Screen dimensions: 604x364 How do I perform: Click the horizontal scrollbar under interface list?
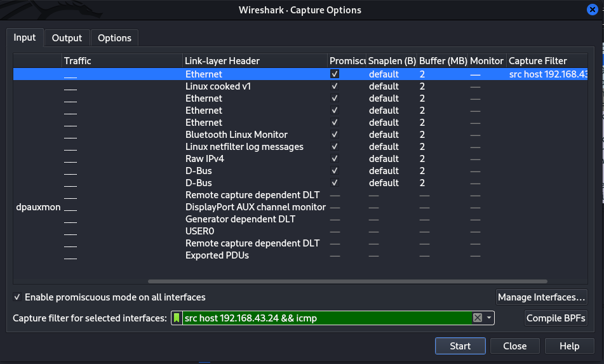pyautogui.click(x=347, y=281)
